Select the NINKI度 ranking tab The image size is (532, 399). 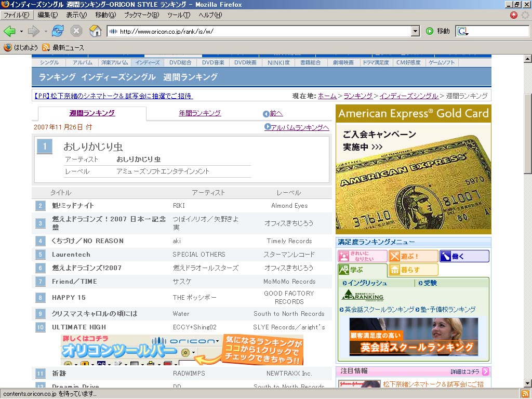coord(278,62)
